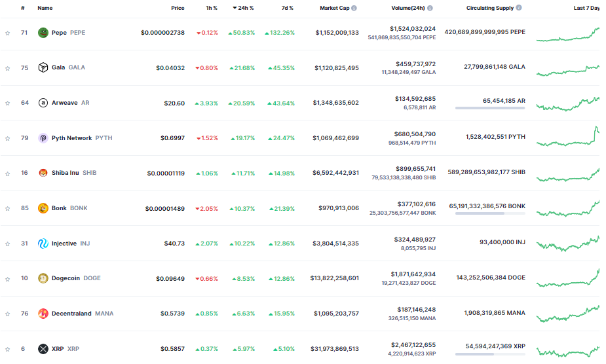Screen dimensions: 606x364
Task: Open Pyth Network 7-day sparkline chart
Action: point(568,136)
